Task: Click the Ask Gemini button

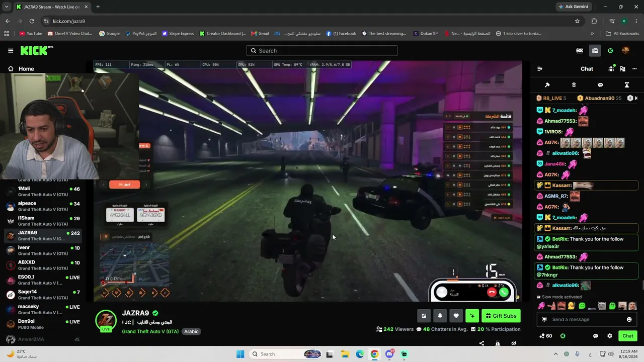Action: pos(573,7)
